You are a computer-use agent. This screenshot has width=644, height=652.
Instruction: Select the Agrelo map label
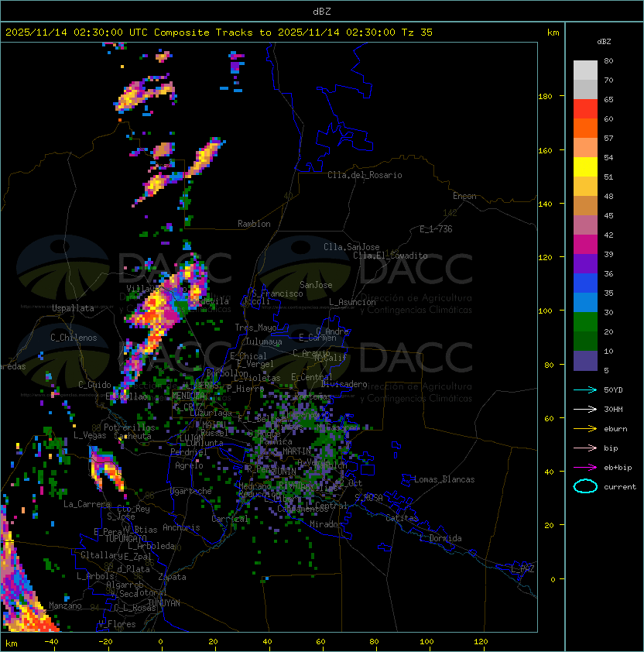(x=189, y=465)
